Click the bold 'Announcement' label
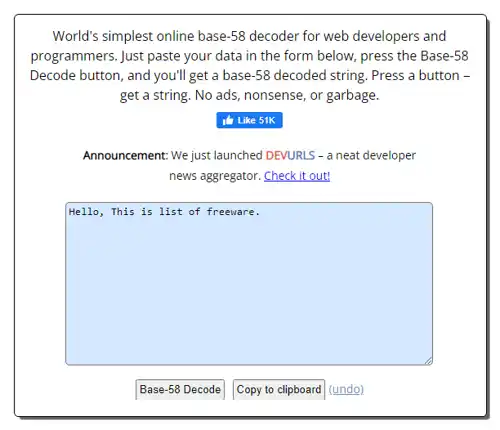Viewport: 500px width, 430px height. pos(124,155)
